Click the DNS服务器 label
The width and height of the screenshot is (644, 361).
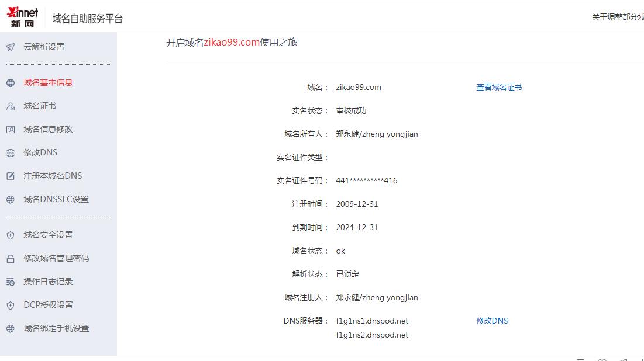(x=306, y=321)
